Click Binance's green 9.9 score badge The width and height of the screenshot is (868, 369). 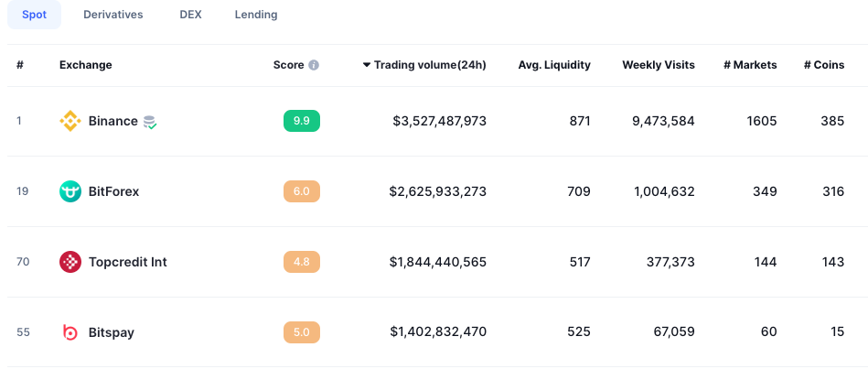pyautogui.click(x=302, y=121)
